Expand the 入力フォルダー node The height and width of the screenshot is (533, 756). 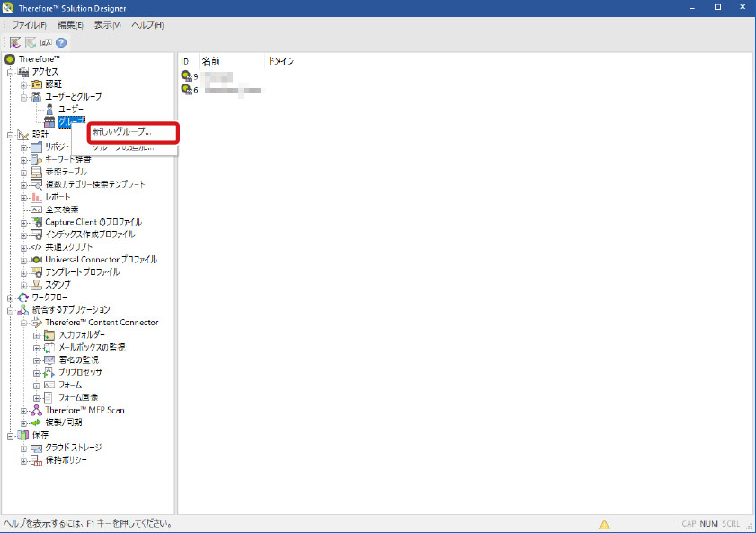(x=37, y=335)
